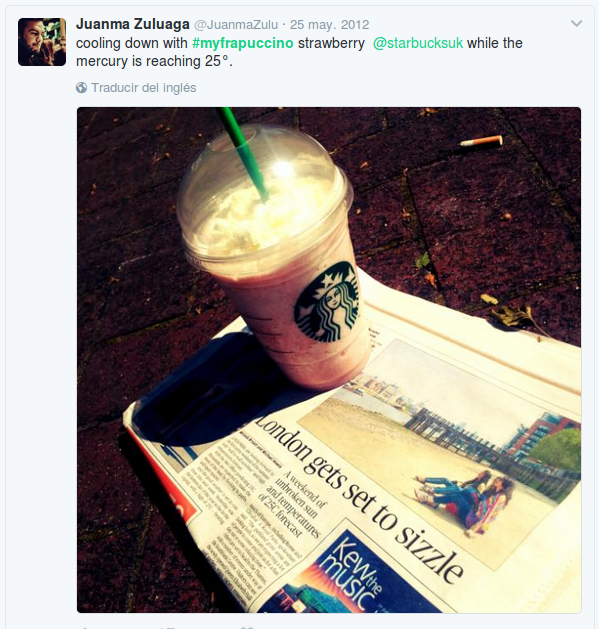
Task: Expand the tweet options chevron
Action: pos(576,24)
